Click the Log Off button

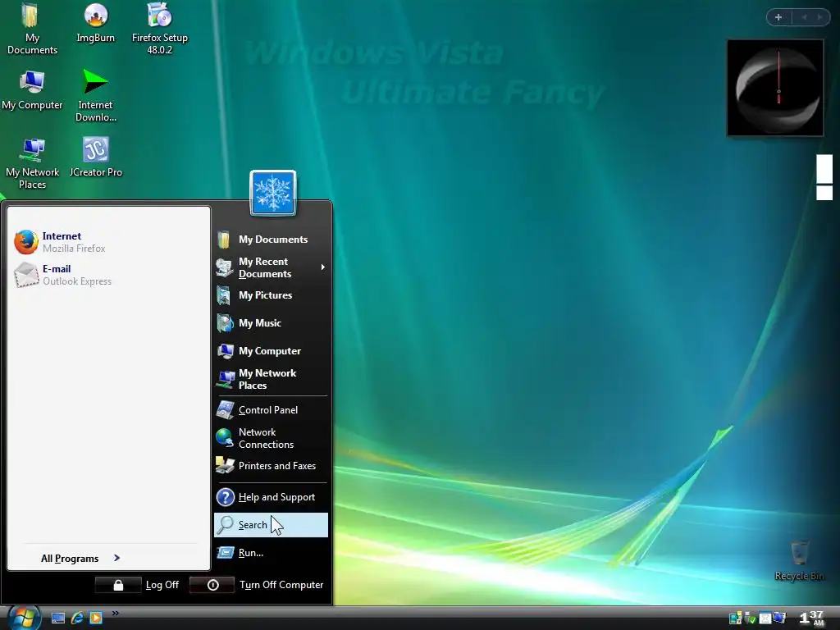click(x=138, y=585)
